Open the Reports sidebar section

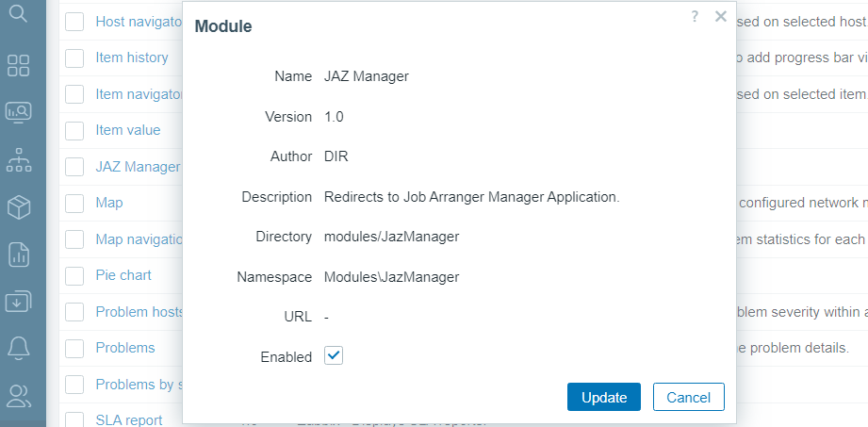pos(19,254)
